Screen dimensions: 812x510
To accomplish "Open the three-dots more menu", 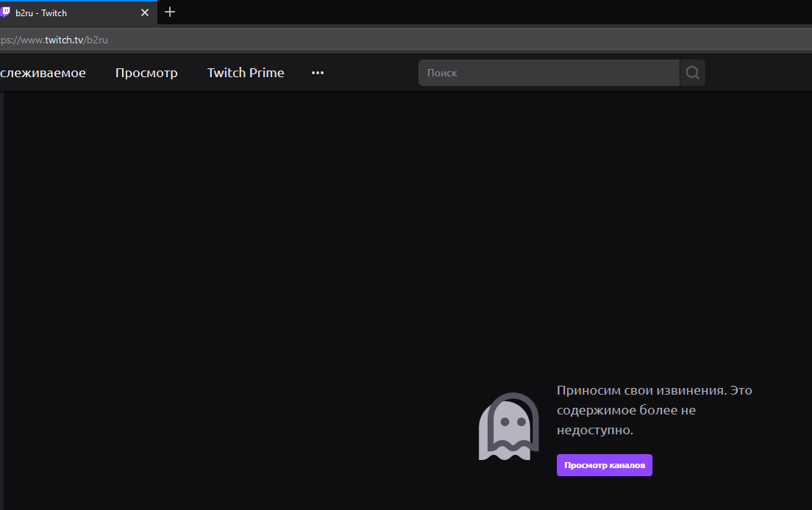I will (x=318, y=73).
